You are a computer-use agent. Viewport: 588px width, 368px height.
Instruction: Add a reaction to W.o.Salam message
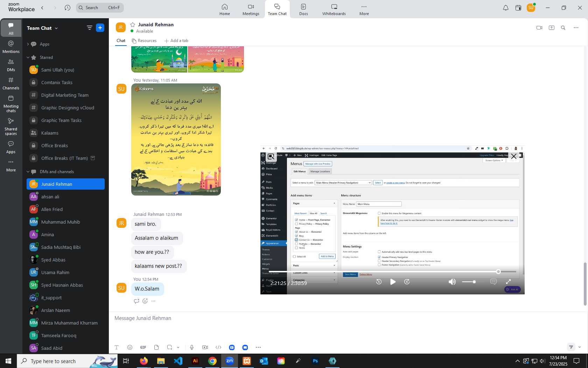pos(145,301)
